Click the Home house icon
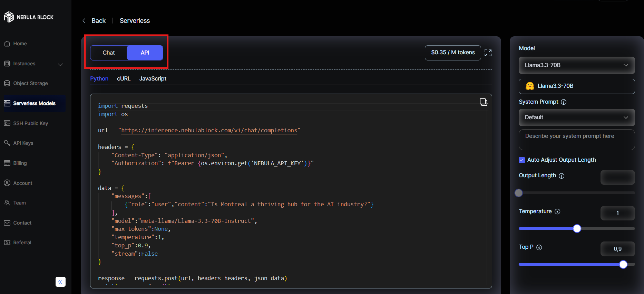The width and height of the screenshot is (644, 294). (7, 44)
